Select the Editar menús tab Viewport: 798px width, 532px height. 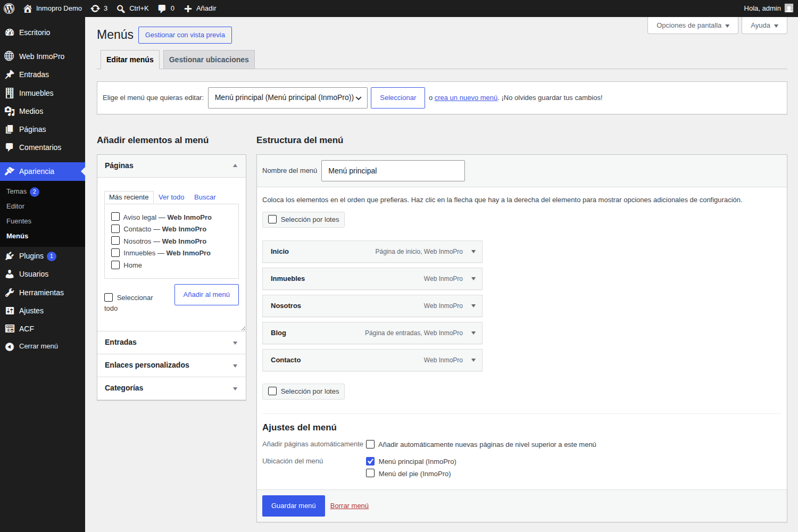click(130, 60)
